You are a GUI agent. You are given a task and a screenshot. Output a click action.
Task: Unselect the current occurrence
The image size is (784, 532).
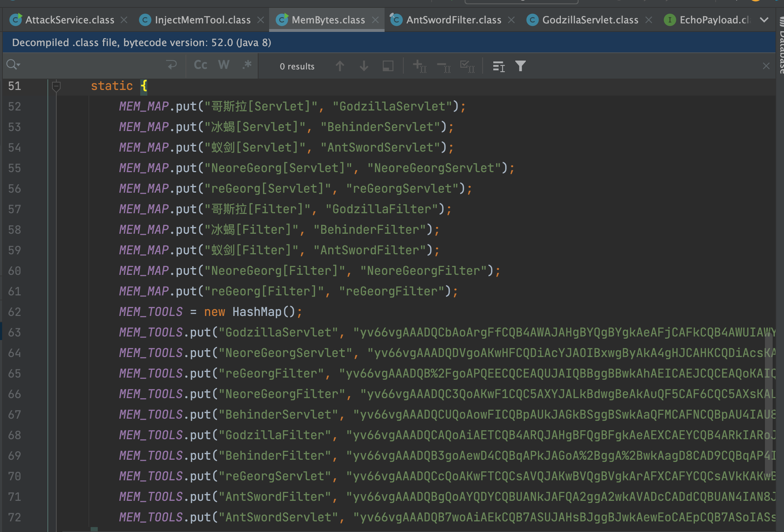(444, 66)
